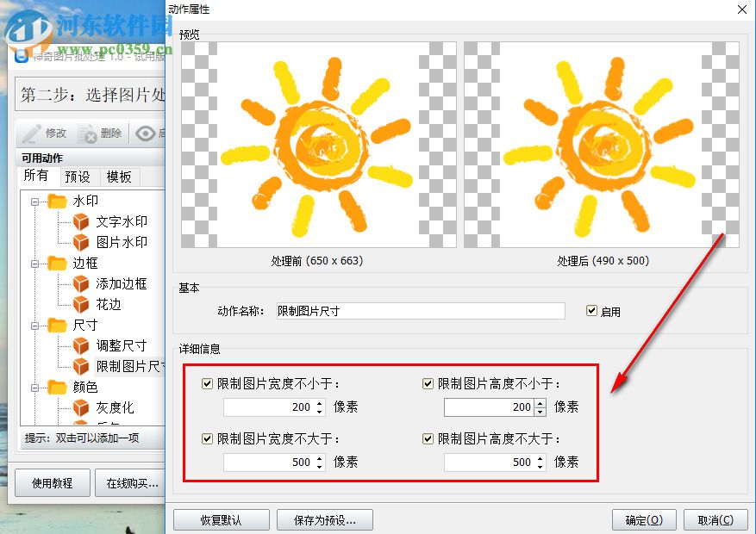Image resolution: width=756 pixels, height=534 pixels.
Task: Click the 保存为预设 button
Action: [x=323, y=519]
